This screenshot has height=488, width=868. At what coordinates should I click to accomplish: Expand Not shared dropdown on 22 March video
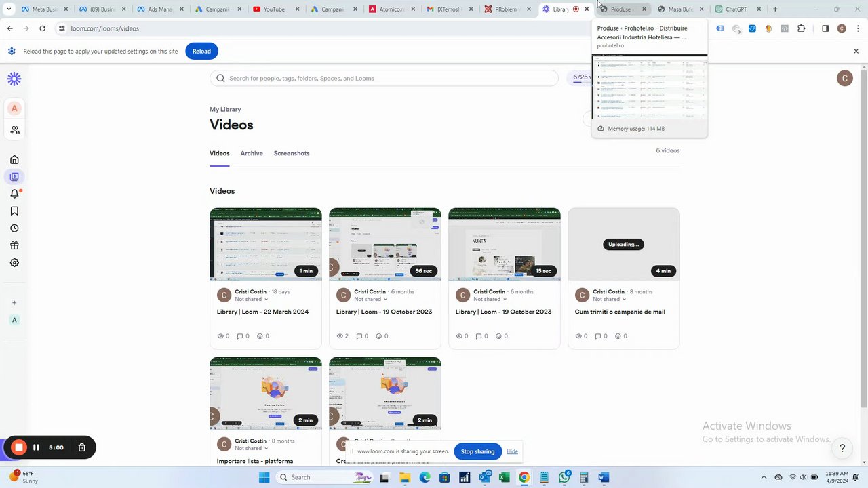tap(251, 299)
